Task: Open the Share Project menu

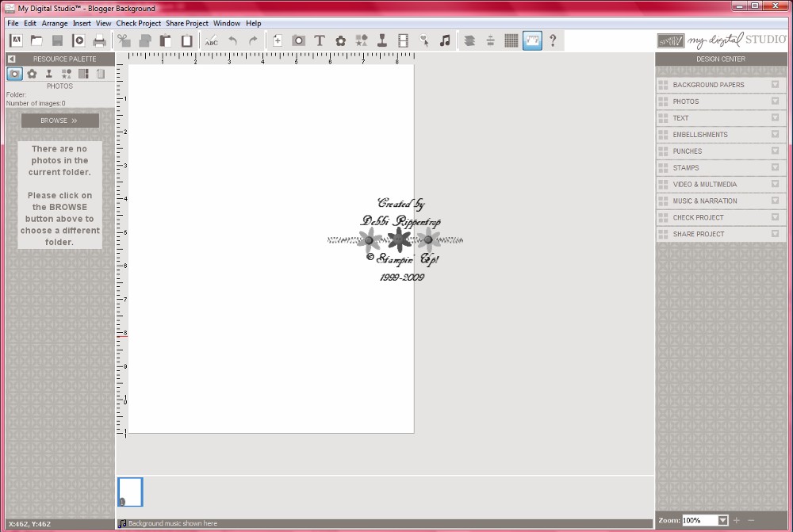Action: [x=187, y=23]
